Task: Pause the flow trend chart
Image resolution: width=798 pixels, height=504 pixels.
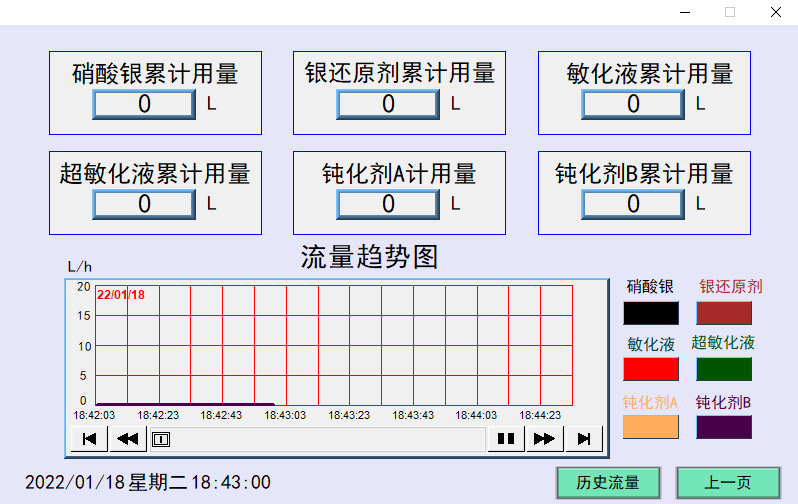Action: click(x=506, y=438)
